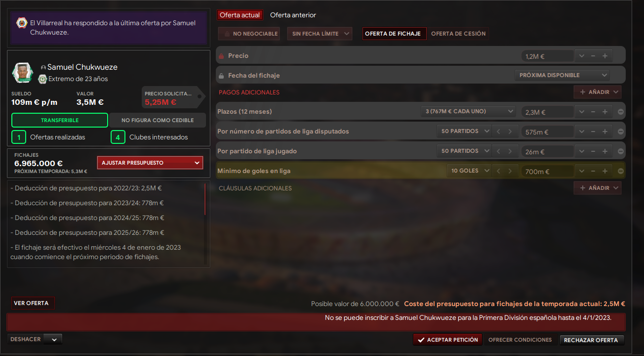Toggle the Transferible status button

(60, 120)
